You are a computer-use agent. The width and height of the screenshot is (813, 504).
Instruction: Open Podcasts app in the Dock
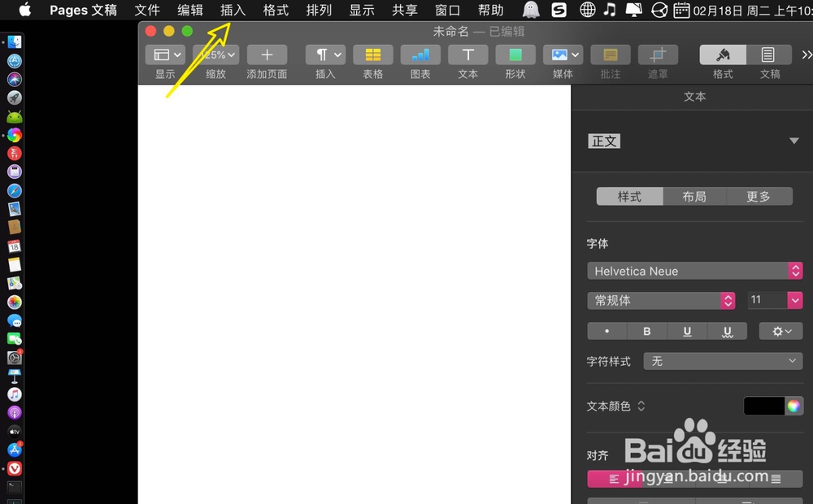point(15,413)
